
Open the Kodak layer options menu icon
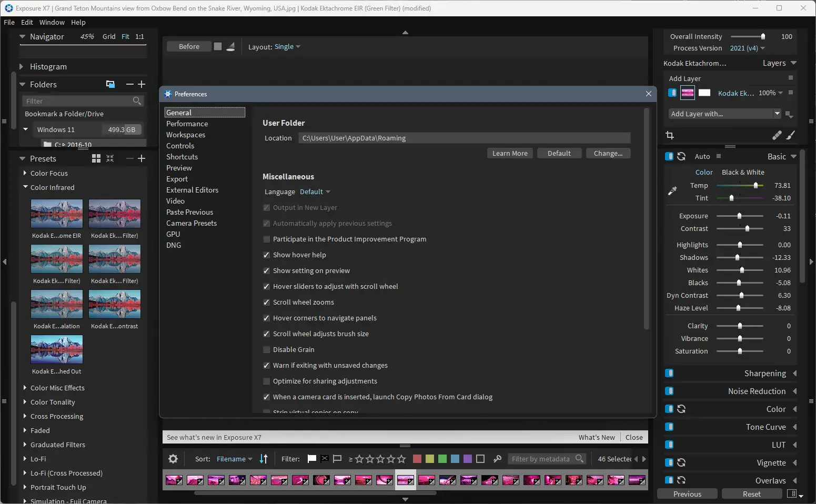click(x=790, y=93)
